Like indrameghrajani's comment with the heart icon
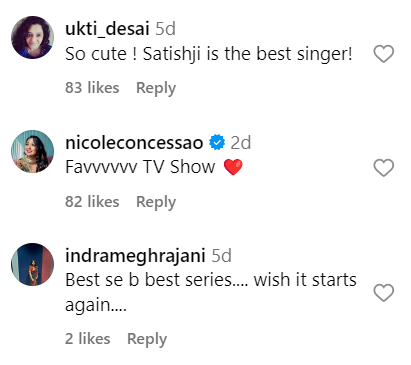The image size is (411, 365). 384,293
